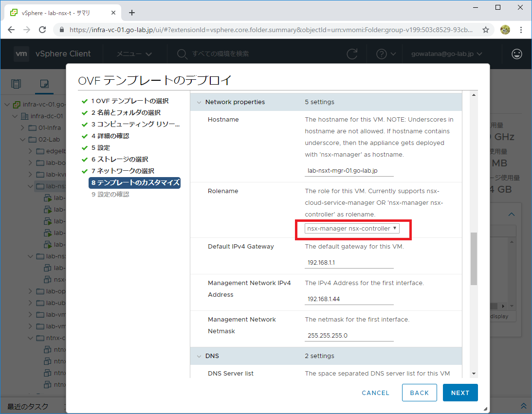532x414 pixels.
Task: Reload the page with browser refresh icon
Action: [42, 30]
